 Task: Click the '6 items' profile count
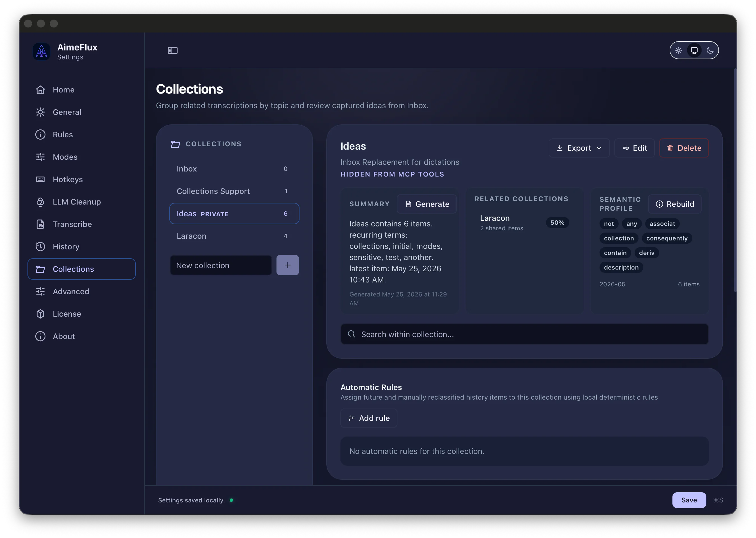click(x=688, y=284)
